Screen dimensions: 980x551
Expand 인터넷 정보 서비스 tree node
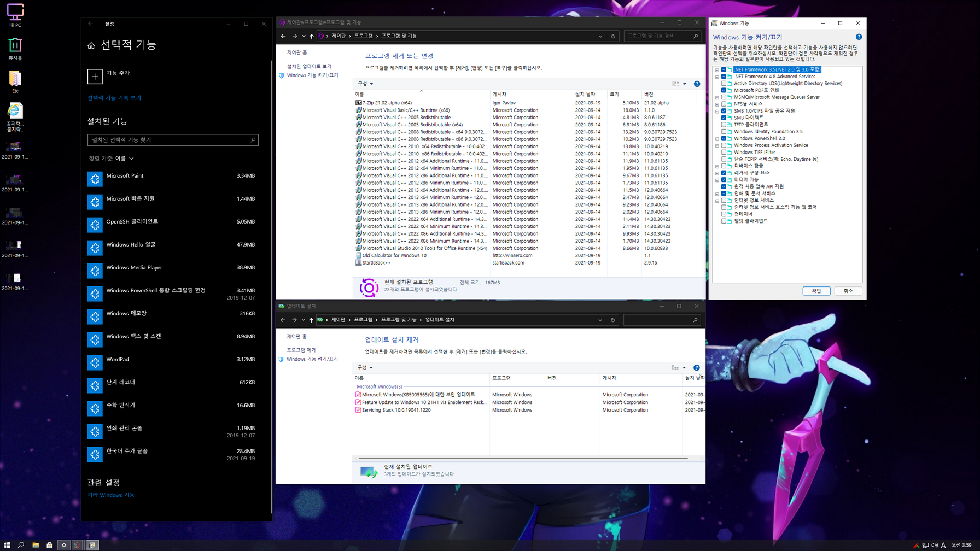pyautogui.click(x=717, y=201)
